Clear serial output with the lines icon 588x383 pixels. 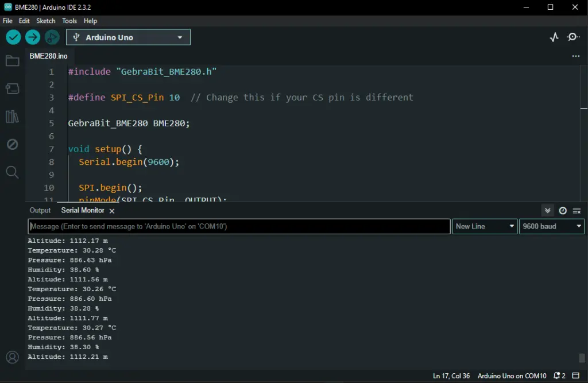click(x=577, y=210)
